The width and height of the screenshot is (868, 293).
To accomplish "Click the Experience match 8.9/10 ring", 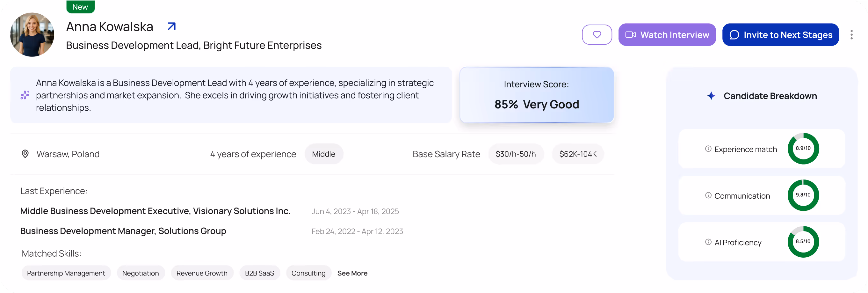I will click(803, 149).
